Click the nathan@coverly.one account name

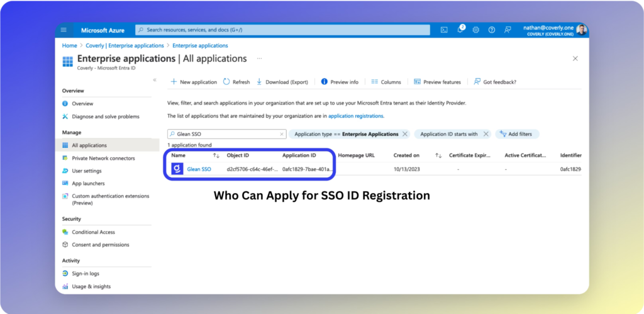[548, 28]
